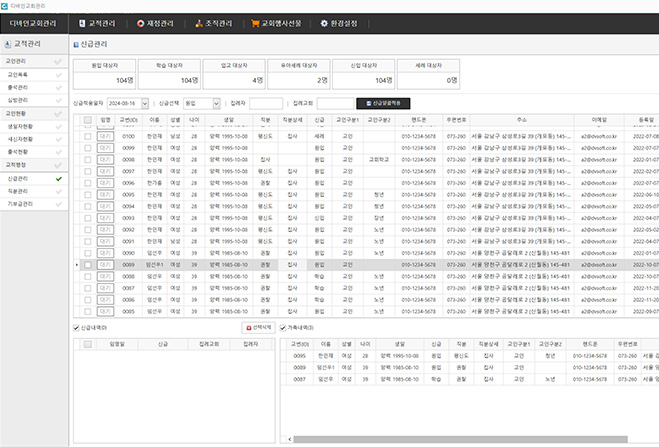Click the 디바인교회관리 app logo icon
Image resolution: width=659 pixels, height=447 pixels.
tap(5, 4)
